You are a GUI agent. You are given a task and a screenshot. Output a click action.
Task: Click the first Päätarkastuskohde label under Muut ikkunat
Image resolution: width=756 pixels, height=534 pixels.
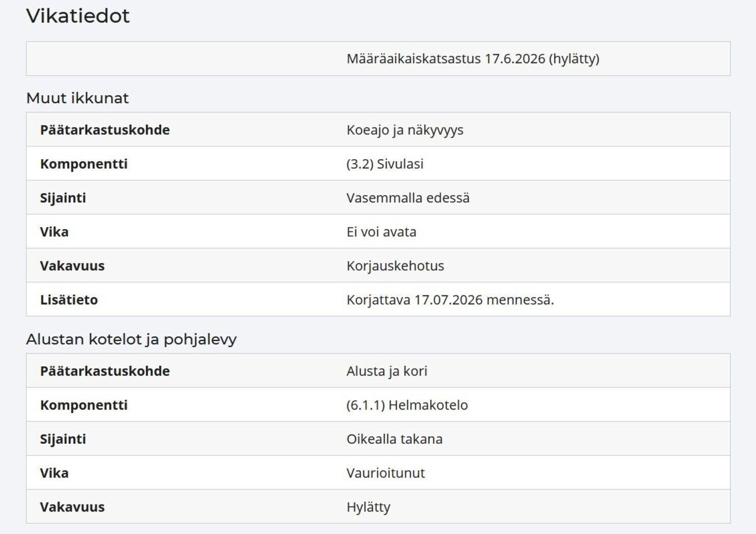tap(105, 130)
